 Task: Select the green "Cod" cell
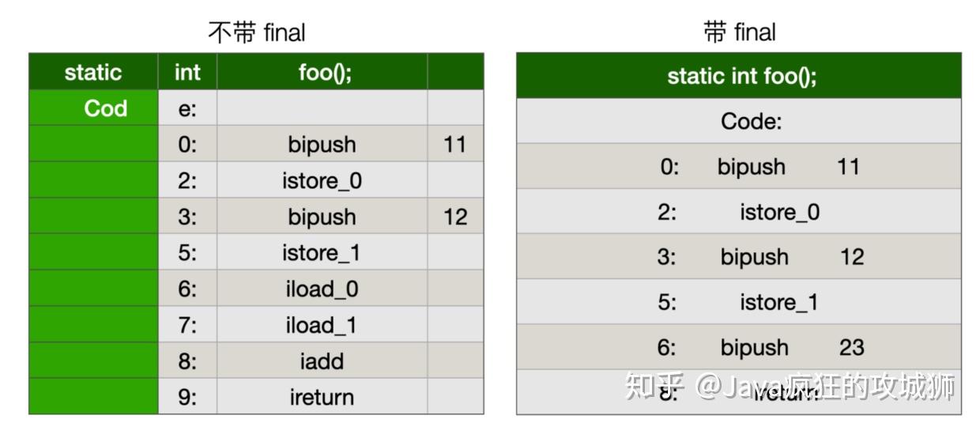pos(106,108)
